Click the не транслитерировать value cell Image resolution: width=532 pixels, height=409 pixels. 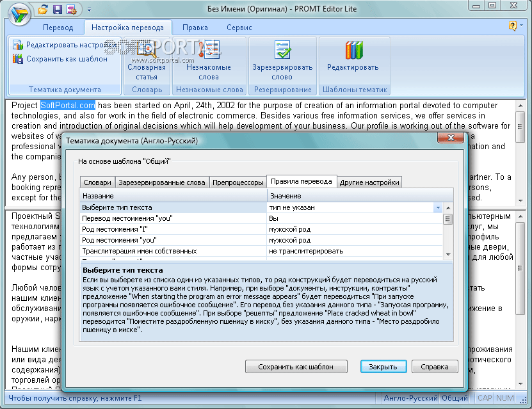click(355, 251)
